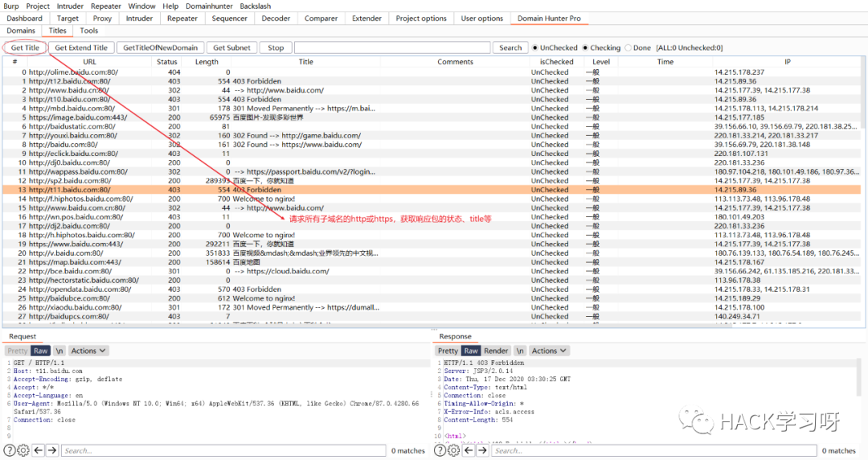Switch to the Proxy tab
The width and height of the screenshot is (868, 460).
click(102, 18)
